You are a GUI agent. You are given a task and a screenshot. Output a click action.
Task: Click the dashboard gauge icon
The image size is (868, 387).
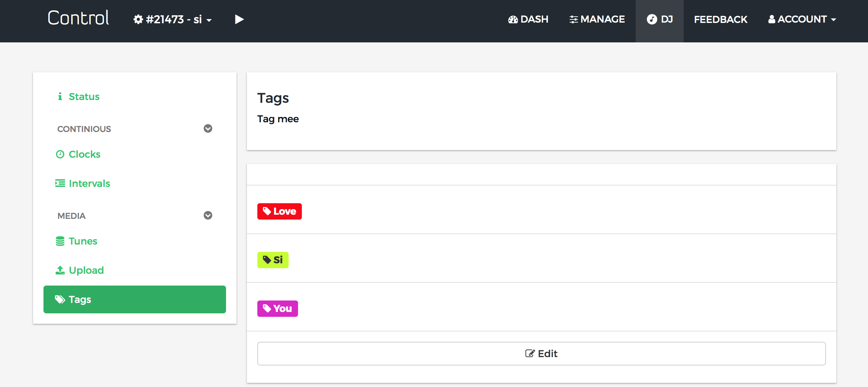pos(513,19)
